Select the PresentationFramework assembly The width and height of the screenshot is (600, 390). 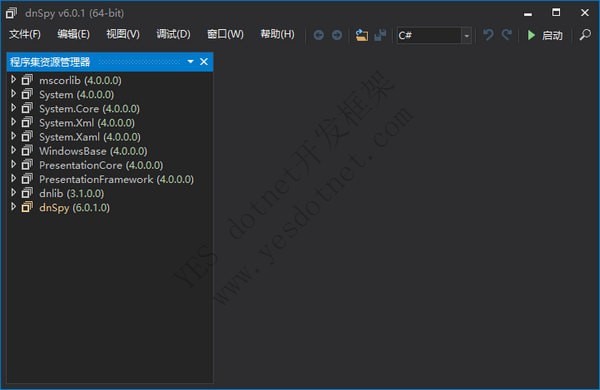pos(116,179)
